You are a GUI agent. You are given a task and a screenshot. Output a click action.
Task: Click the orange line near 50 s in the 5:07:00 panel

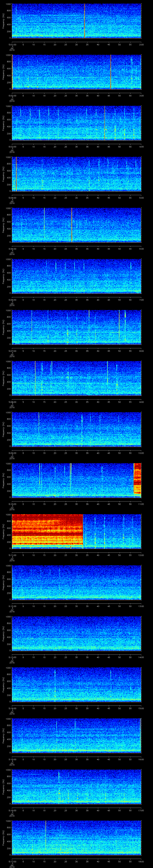click(119, 327)
